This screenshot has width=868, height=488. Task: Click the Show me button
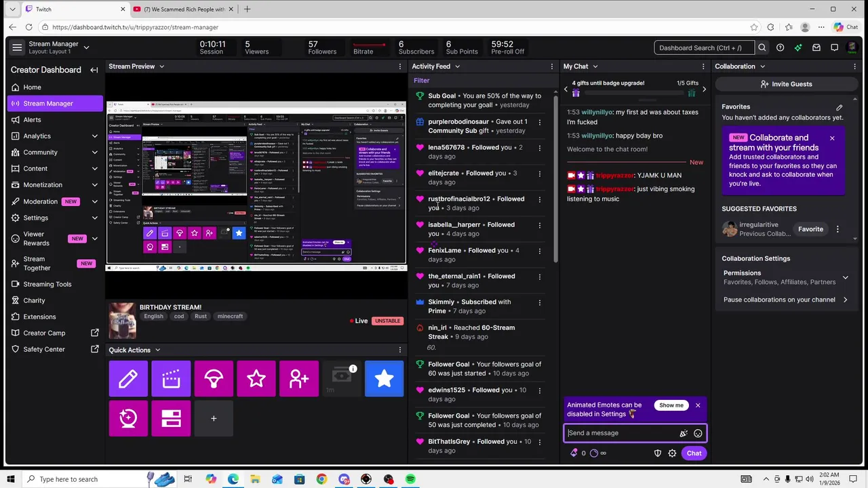671,405
